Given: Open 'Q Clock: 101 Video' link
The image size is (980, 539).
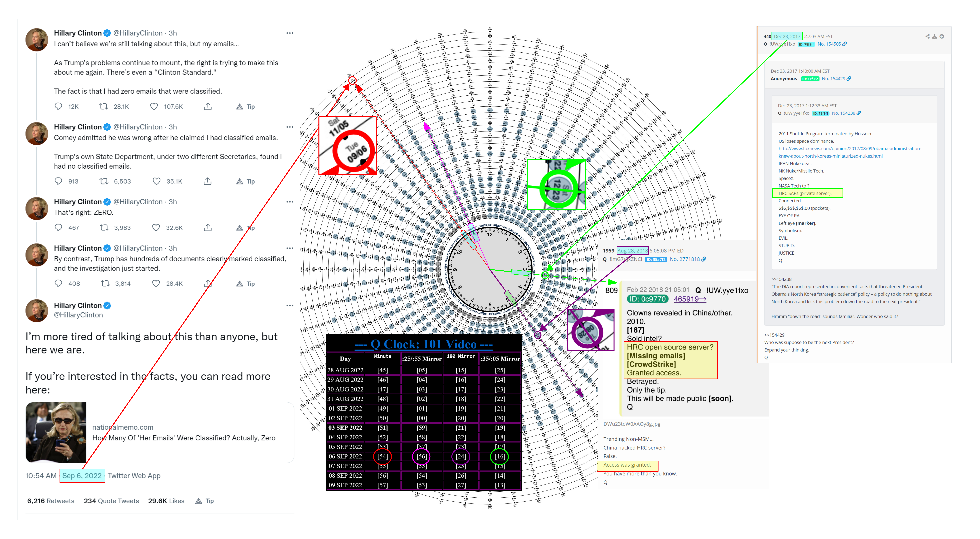Looking at the screenshot, I should click(x=423, y=344).
